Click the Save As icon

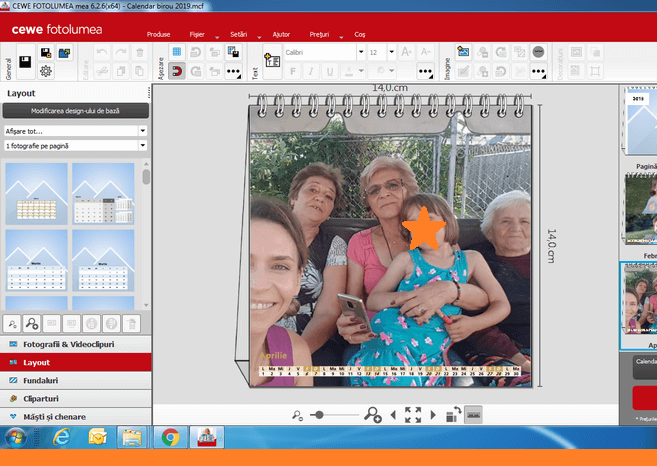click(46, 52)
